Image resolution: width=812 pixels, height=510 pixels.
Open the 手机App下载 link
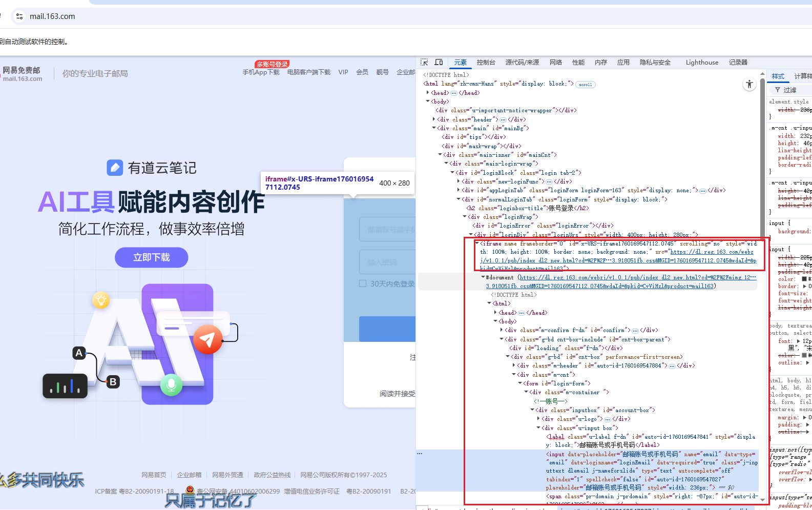(x=261, y=72)
